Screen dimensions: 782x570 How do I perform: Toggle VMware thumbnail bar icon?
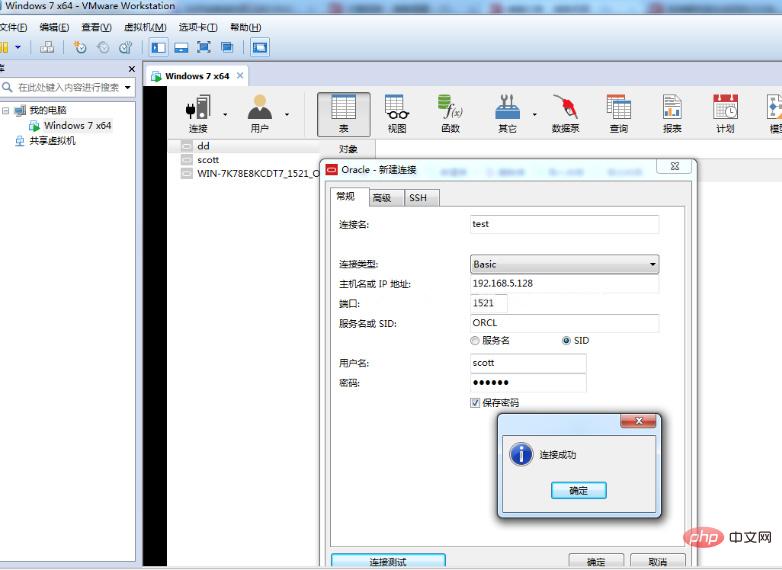pos(181,47)
